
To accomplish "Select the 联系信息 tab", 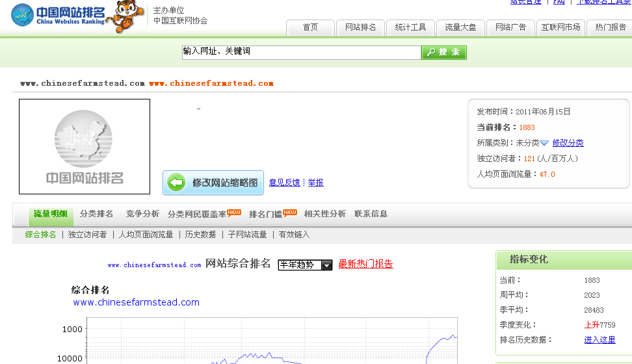I will pos(371,214).
